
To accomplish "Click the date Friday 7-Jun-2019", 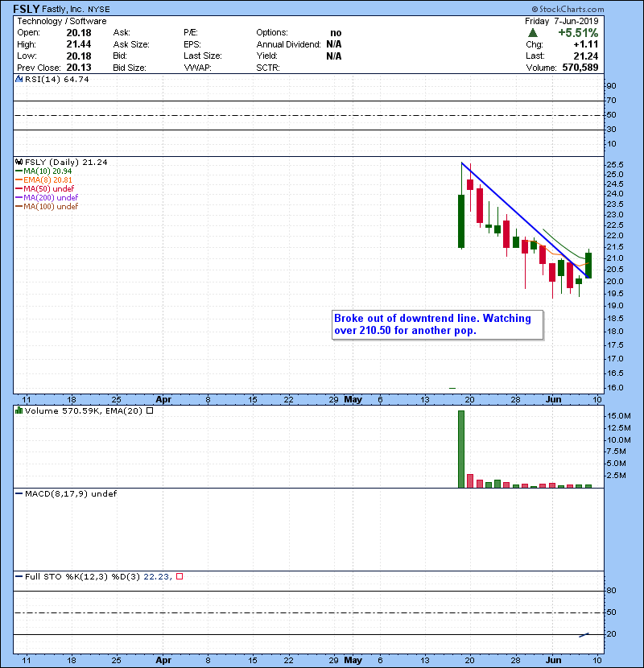I will pyautogui.click(x=562, y=21).
